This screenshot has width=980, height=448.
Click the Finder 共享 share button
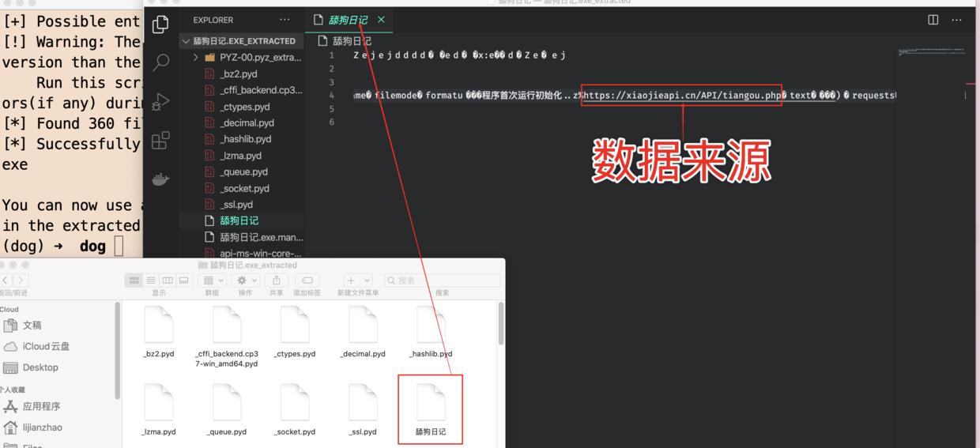click(x=277, y=280)
